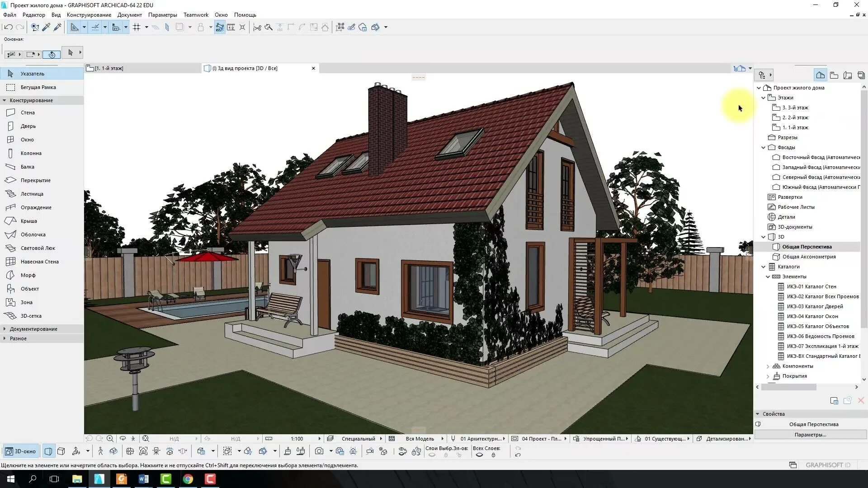Click the Undo button in toolbar
Screen dimensions: 868x488
coord(9,27)
